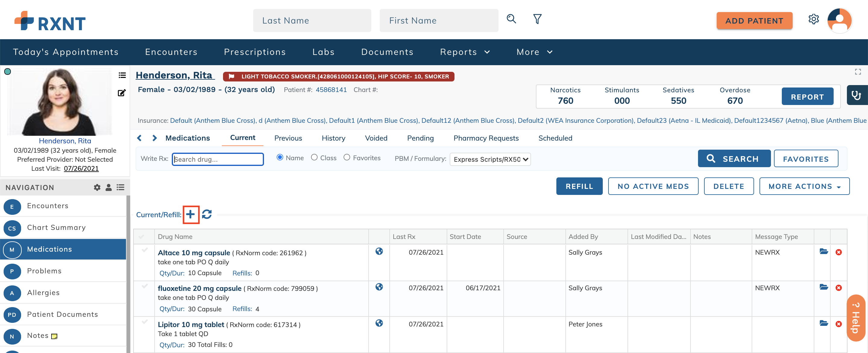Open settings gear in top header
The width and height of the screenshot is (868, 353).
813,19
